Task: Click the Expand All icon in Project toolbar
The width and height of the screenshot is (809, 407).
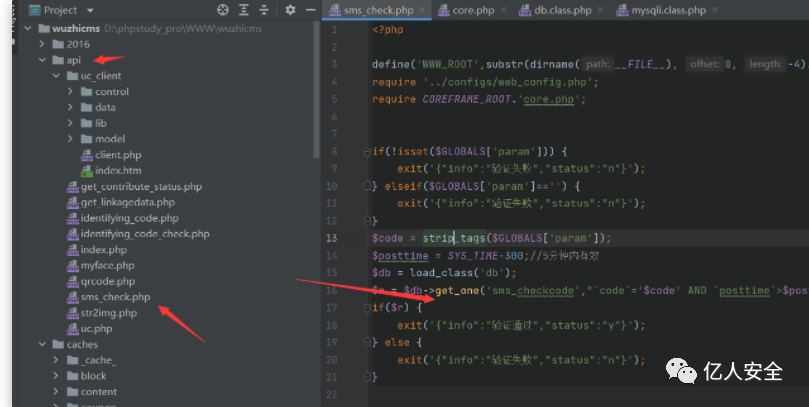Action: [x=244, y=10]
